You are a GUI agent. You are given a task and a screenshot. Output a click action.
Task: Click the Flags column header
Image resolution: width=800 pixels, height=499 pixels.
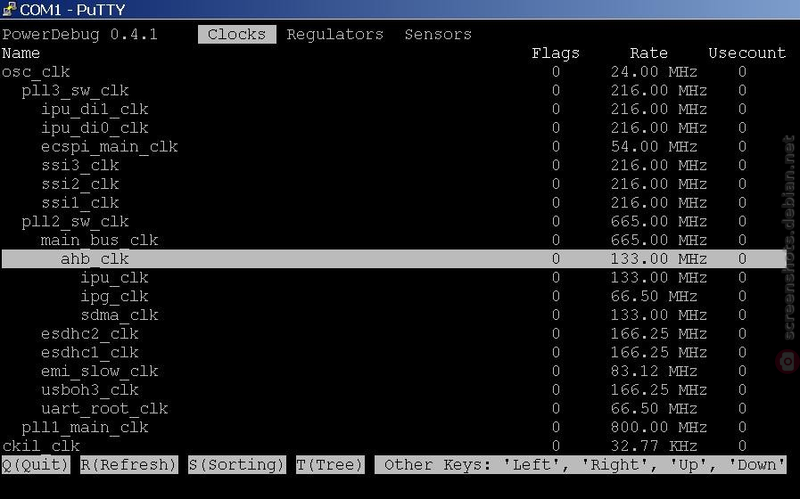click(556, 53)
